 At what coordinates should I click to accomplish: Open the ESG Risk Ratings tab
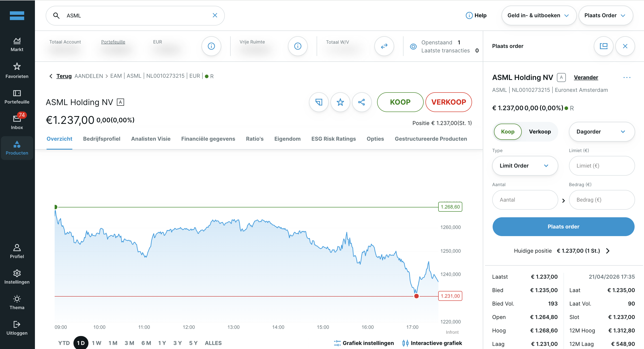(x=333, y=139)
